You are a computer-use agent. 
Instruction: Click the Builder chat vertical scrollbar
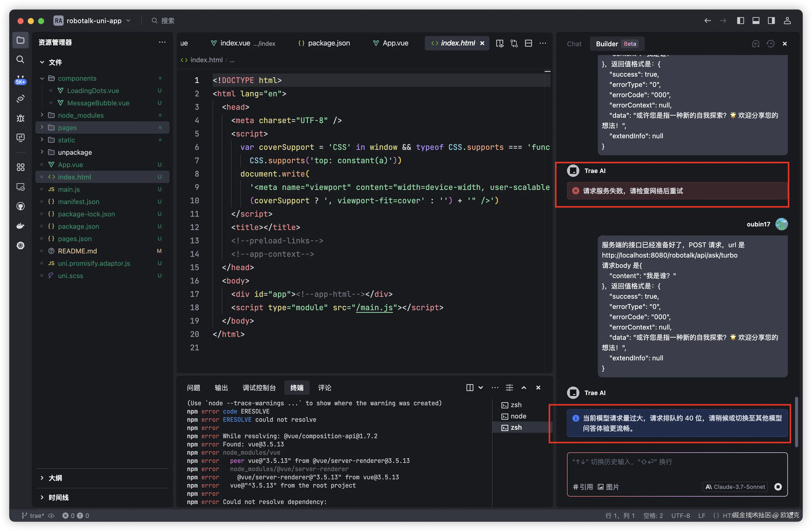click(x=796, y=422)
